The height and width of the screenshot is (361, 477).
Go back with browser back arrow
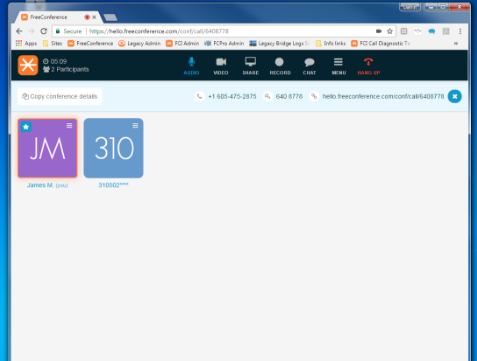pyautogui.click(x=19, y=31)
